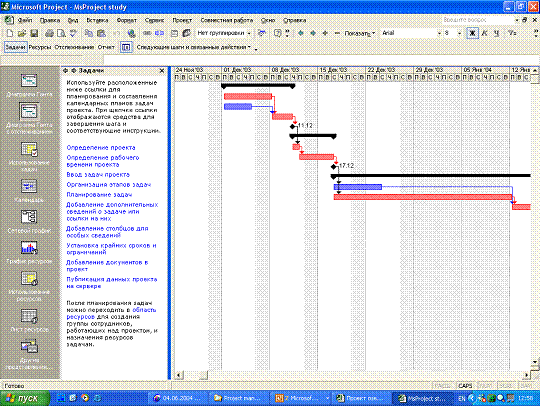This screenshot has width=540, height=407.
Task: Open the Gantt Chart view icon
Action: [x=29, y=81]
